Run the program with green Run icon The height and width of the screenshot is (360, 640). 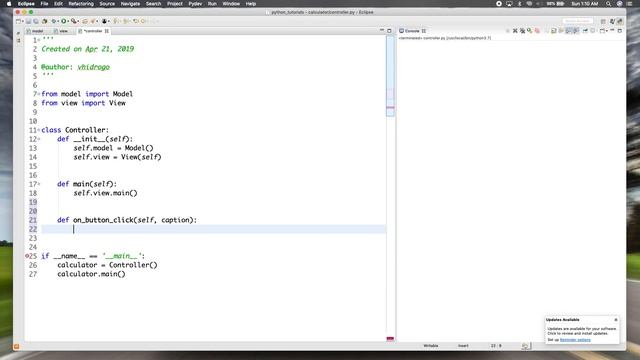pos(64,21)
